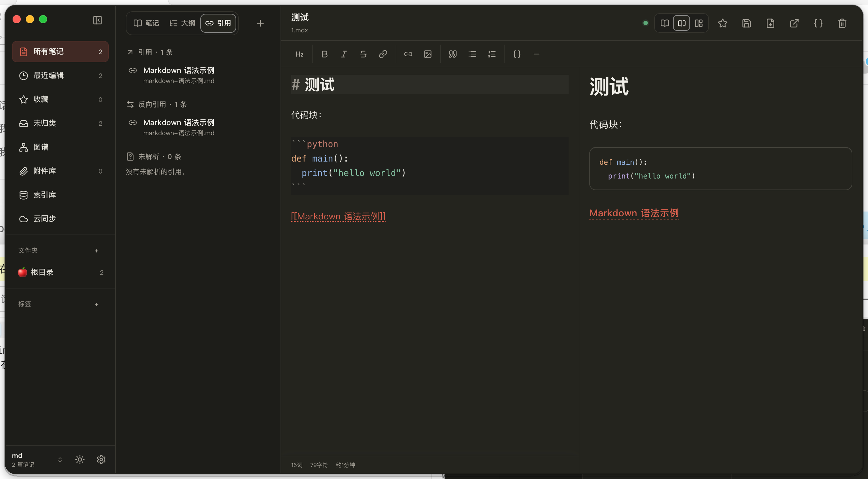Open the 大纲 tab

(x=182, y=23)
